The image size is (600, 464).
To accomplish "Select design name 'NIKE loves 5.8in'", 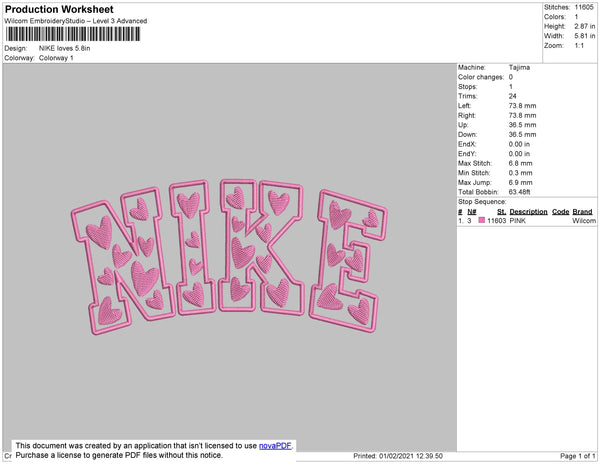I will click(65, 48).
